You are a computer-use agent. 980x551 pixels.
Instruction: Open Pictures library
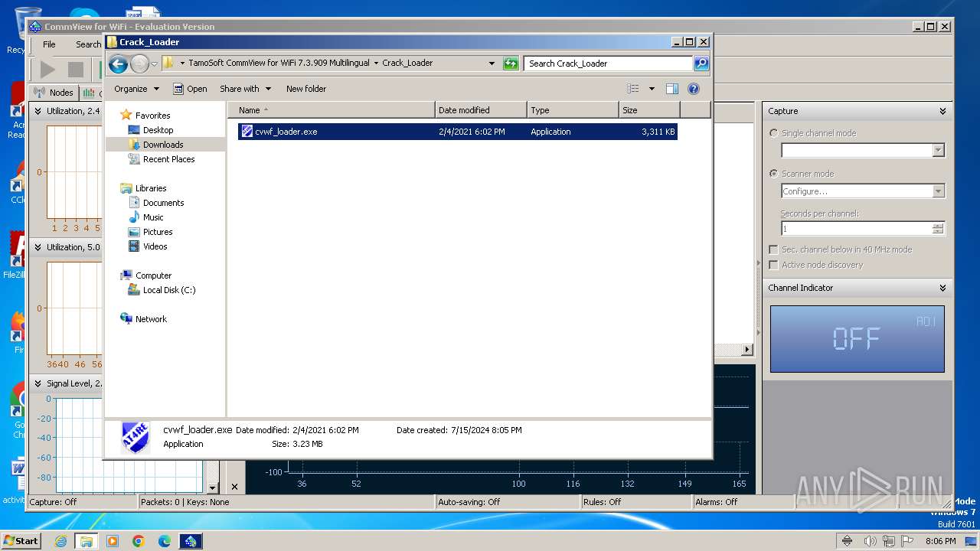158,232
